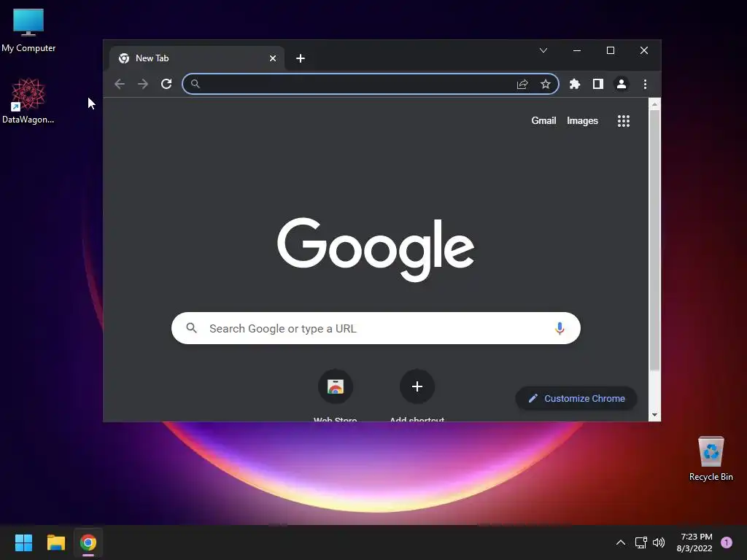Open the network tray icon
The height and width of the screenshot is (560, 747).
[x=640, y=542]
